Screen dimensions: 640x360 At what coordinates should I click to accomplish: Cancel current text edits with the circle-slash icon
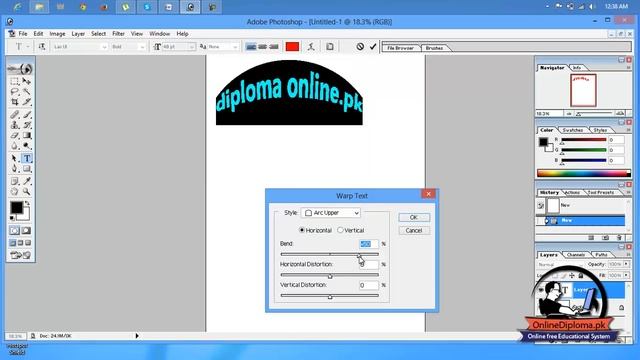pos(360,47)
